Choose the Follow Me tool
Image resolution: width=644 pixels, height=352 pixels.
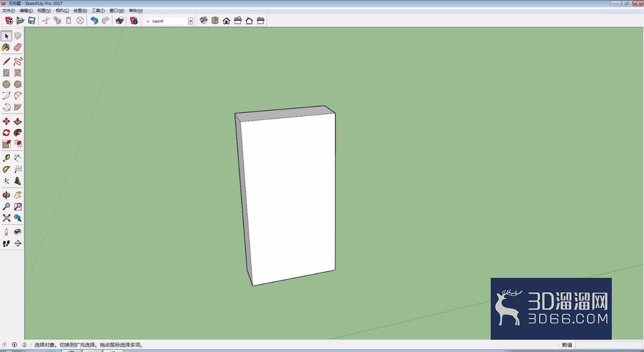pyautogui.click(x=17, y=132)
